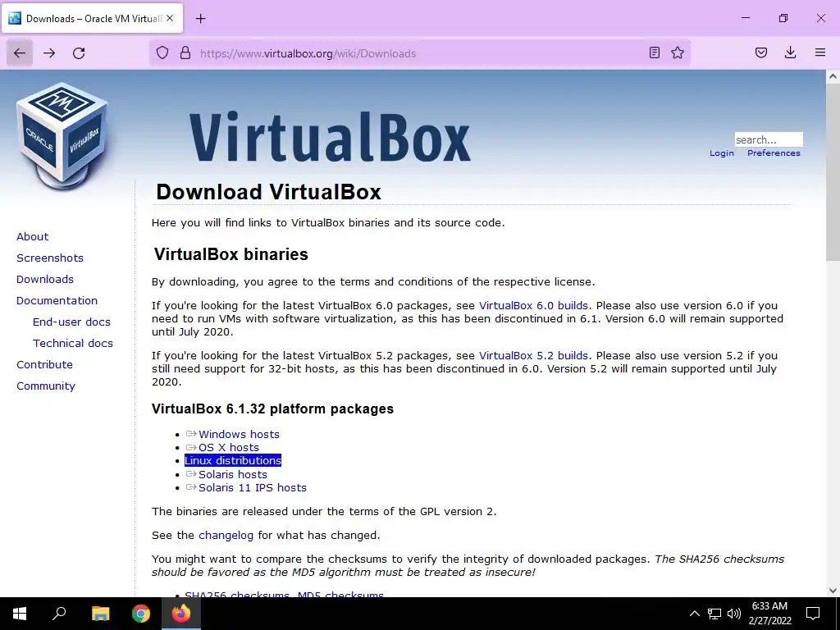Click the Download VirtualBox page heading
The image size is (840, 630).
click(268, 192)
